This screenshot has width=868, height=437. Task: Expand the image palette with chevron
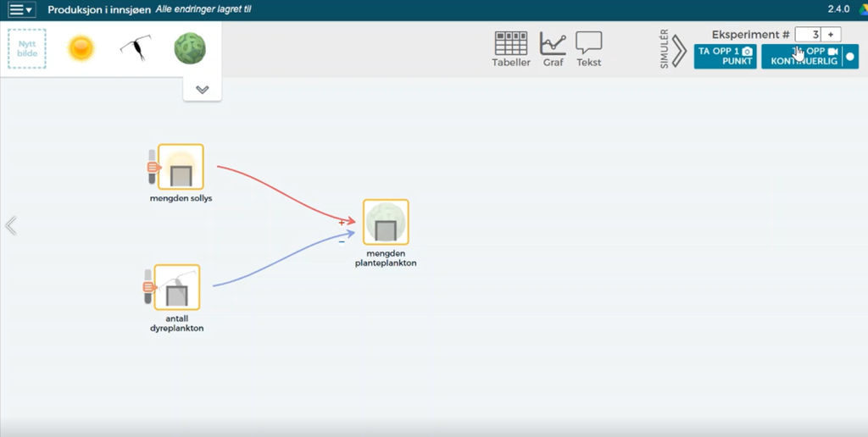click(x=202, y=89)
